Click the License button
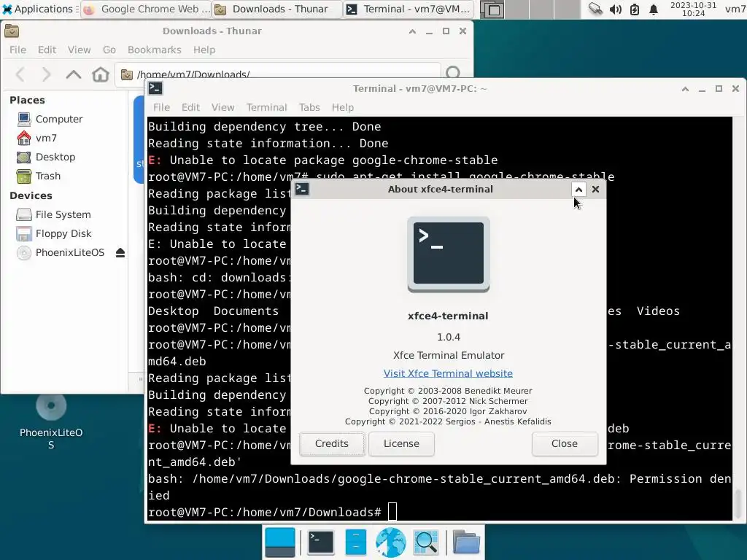Viewport: 747px width, 560px height. tap(401, 444)
